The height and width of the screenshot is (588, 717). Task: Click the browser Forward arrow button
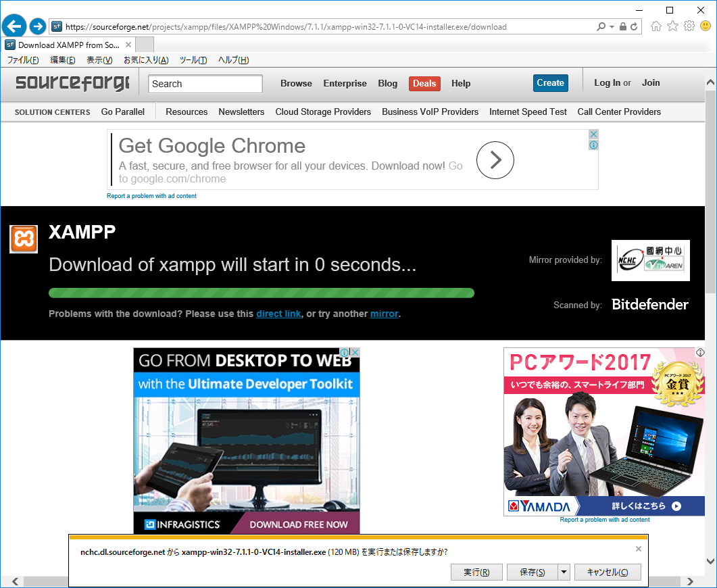pyautogui.click(x=38, y=27)
